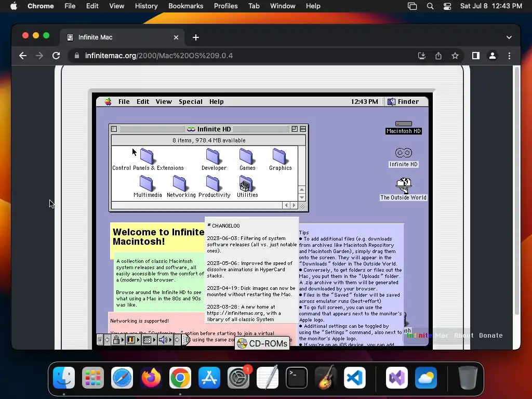Screen dimensions: 532x399
Task: Click the Finder application menu icon
Action: click(x=391, y=102)
